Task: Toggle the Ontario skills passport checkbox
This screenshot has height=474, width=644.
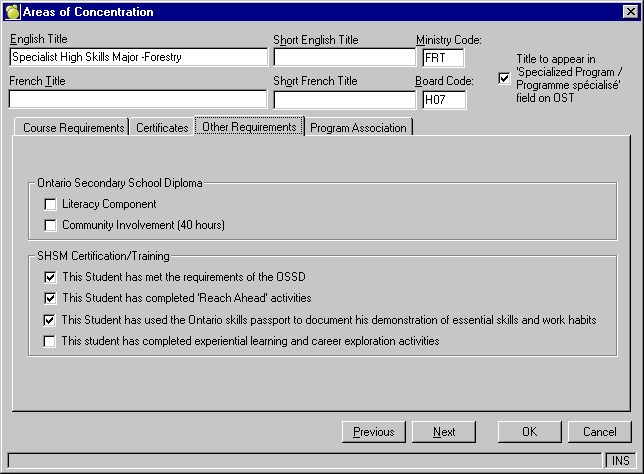Action: coord(51,320)
